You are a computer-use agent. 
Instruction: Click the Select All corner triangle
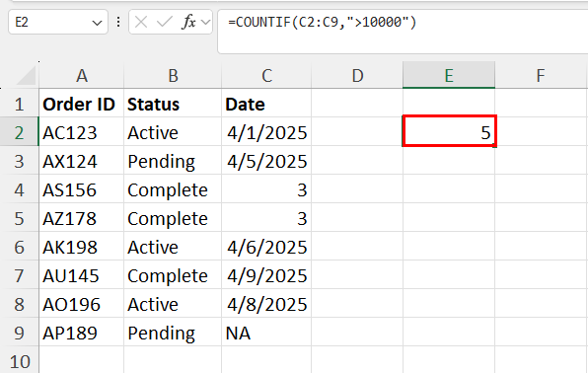click(x=27, y=75)
